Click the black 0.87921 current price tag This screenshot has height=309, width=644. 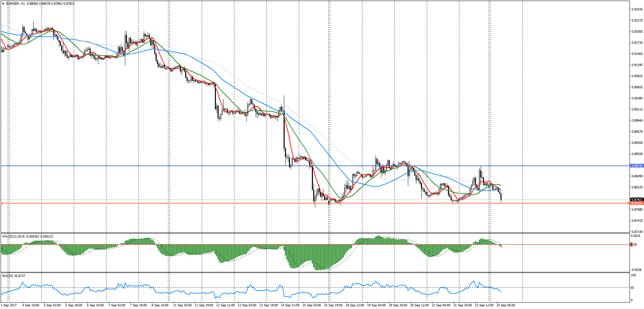[x=637, y=199]
